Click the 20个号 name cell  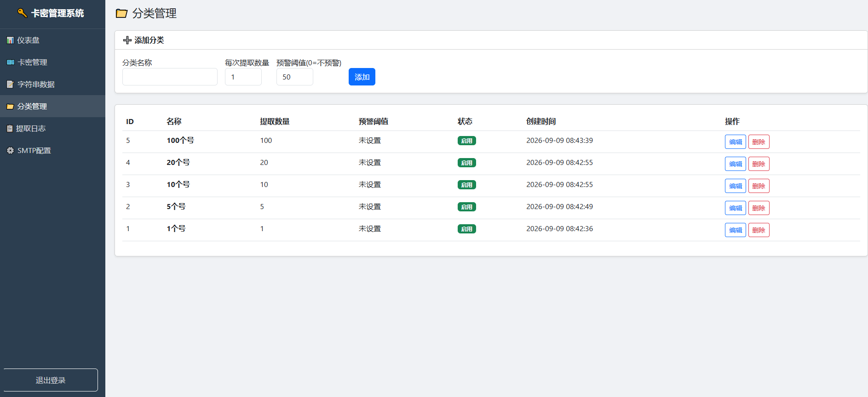point(178,163)
